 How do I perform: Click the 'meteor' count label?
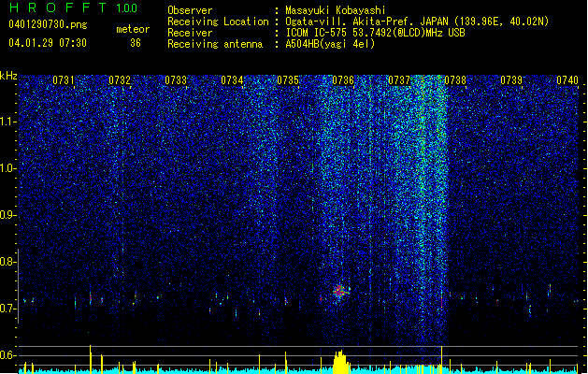[133, 29]
